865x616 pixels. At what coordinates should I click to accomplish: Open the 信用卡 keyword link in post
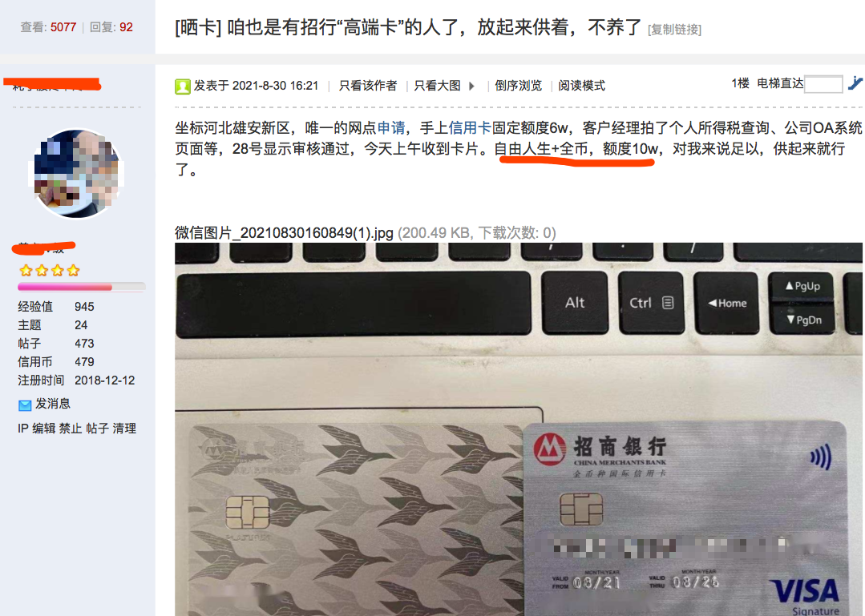470,128
